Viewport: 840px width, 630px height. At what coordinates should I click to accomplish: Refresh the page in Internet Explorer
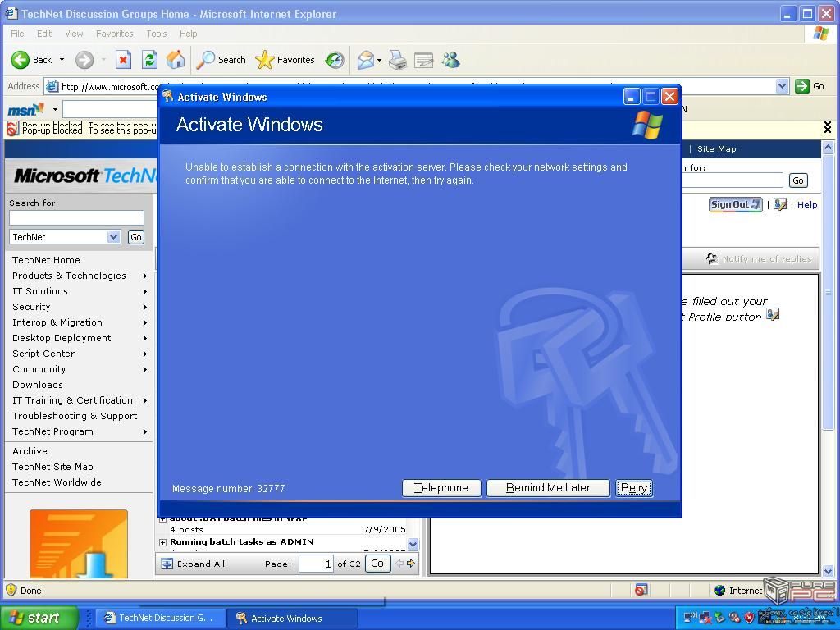pyautogui.click(x=149, y=60)
